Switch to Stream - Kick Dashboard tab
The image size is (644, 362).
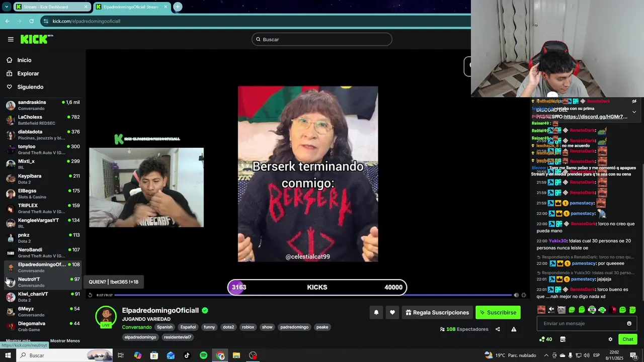52,7
